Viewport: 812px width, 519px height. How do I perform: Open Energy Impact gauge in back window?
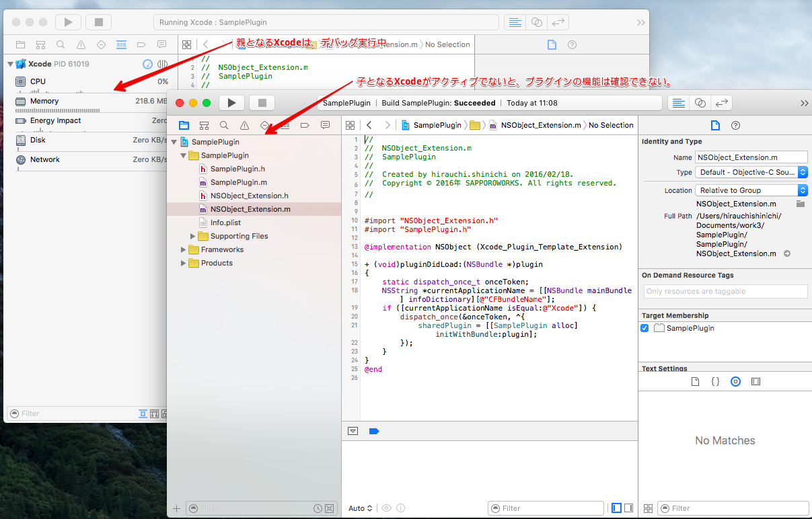tap(85, 122)
